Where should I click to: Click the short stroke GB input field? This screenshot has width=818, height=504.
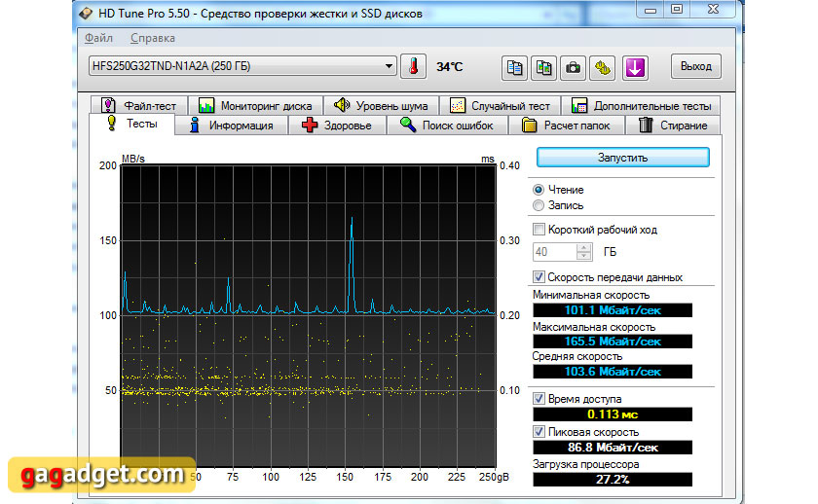pyautogui.click(x=554, y=252)
